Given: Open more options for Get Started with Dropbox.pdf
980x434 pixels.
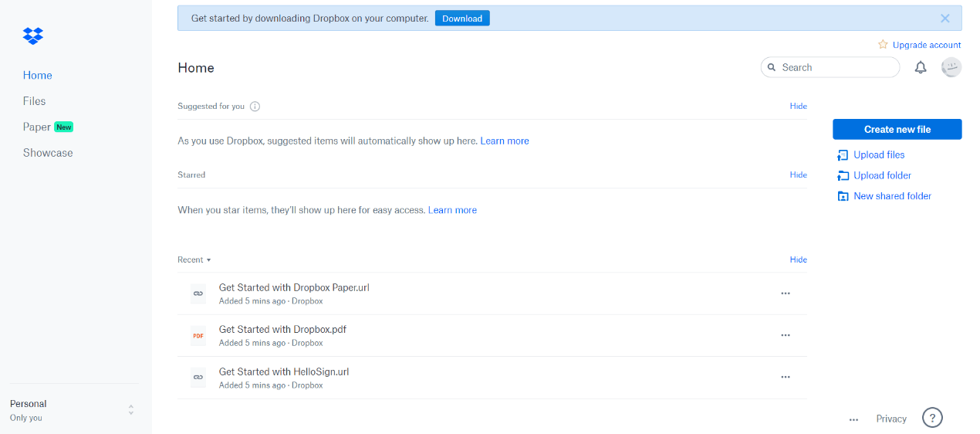Looking at the screenshot, I should 786,335.
